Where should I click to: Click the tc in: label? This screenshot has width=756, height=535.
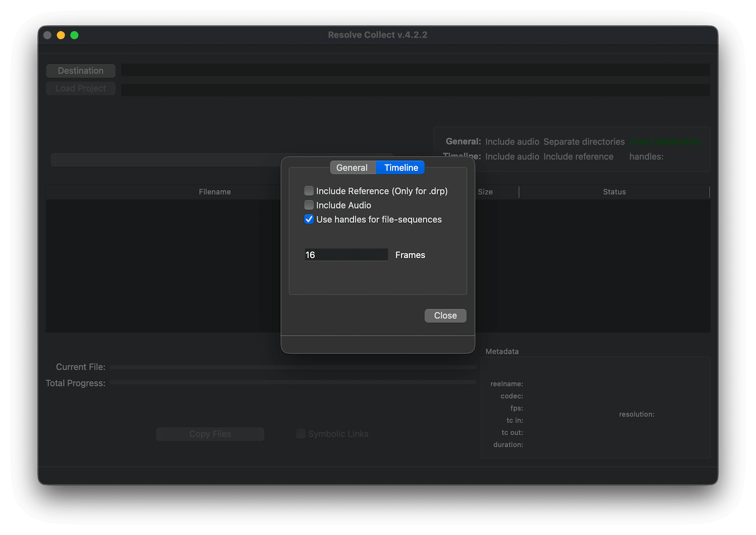coord(515,421)
